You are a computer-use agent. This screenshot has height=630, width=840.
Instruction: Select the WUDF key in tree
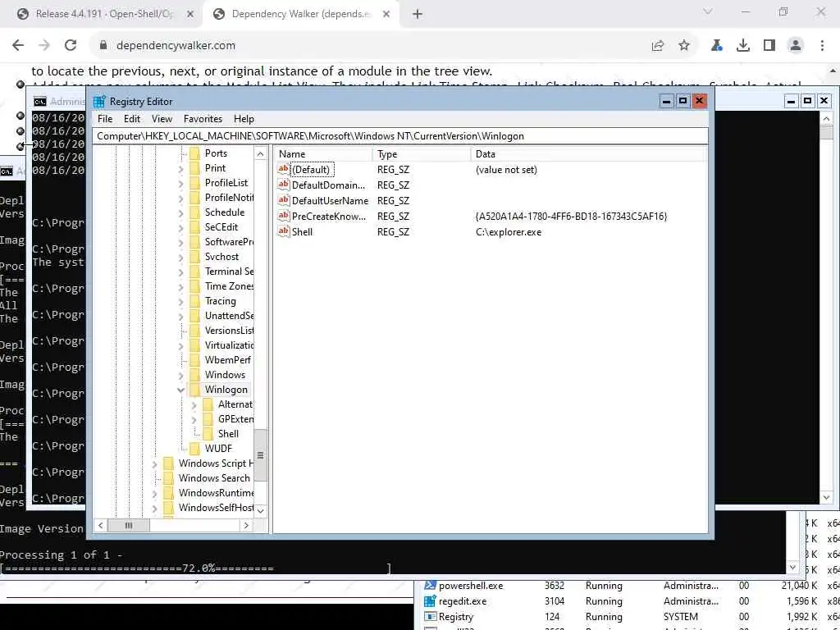tap(218, 449)
